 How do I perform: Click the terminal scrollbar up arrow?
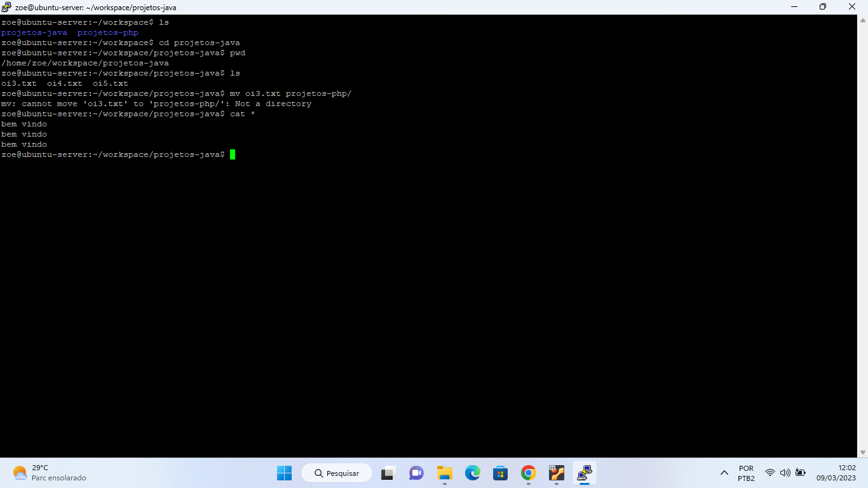point(862,20)
